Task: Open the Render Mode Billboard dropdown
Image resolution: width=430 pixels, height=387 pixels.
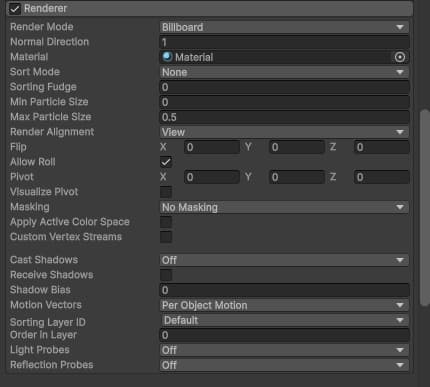Action: 284,27
